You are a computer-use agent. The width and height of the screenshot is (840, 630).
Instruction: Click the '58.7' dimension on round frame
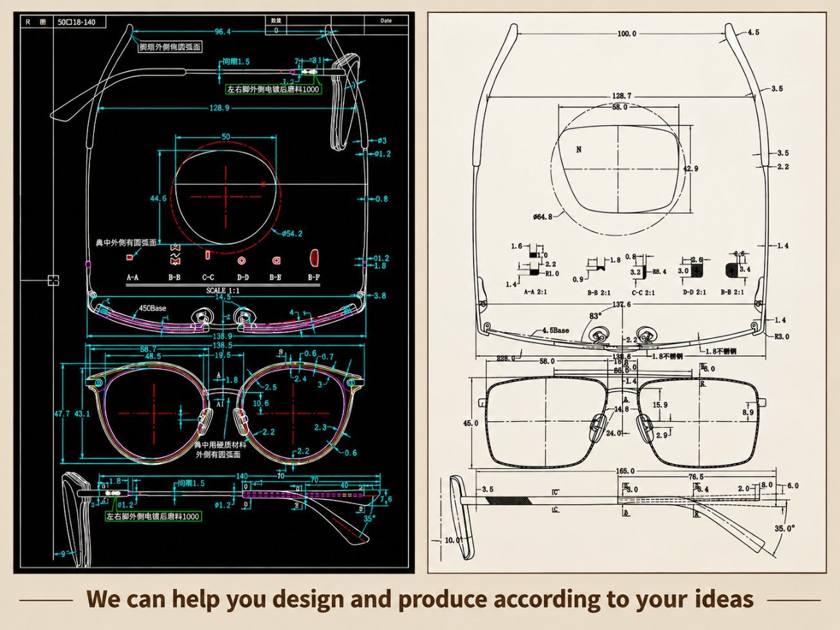click(x=149, y=349)
